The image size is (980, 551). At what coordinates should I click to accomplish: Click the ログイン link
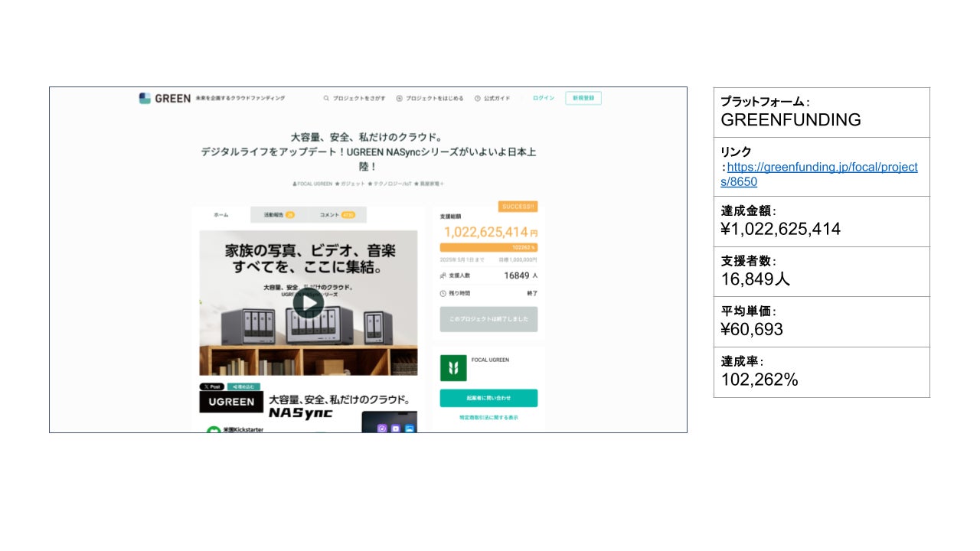coord(544,99)
